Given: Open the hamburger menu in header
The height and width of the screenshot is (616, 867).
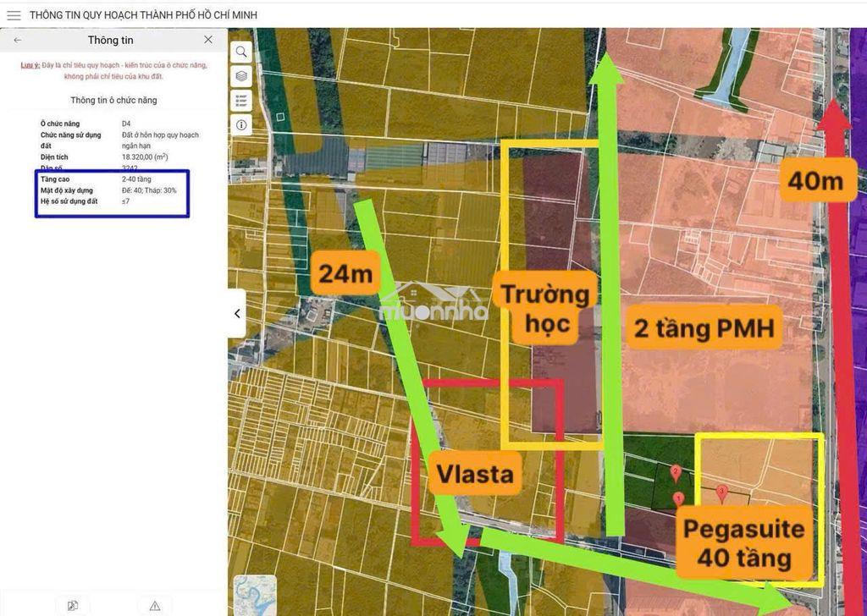Looking at the screenshot, I should [14, 15].
